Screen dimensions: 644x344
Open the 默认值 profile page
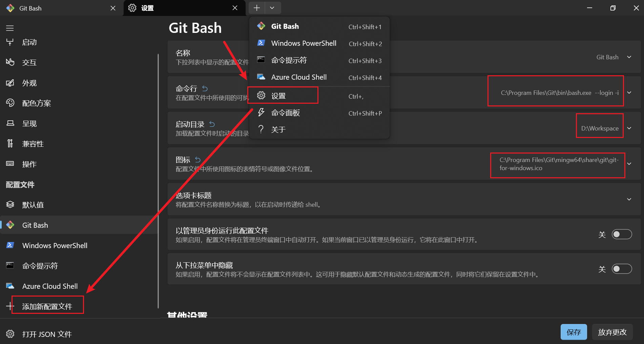79,205
